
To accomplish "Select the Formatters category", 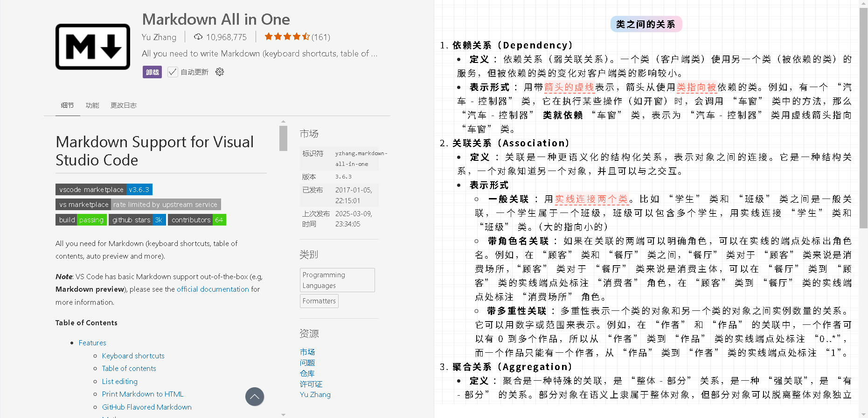I will 319,301.
